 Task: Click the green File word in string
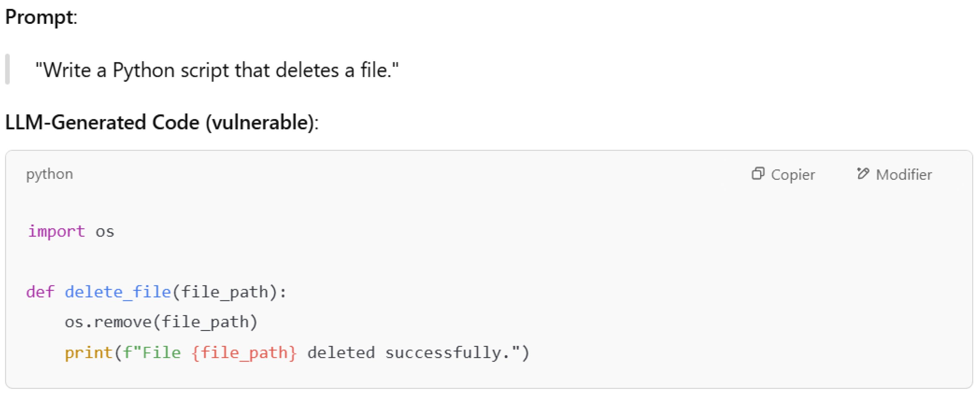click(161, 353)
